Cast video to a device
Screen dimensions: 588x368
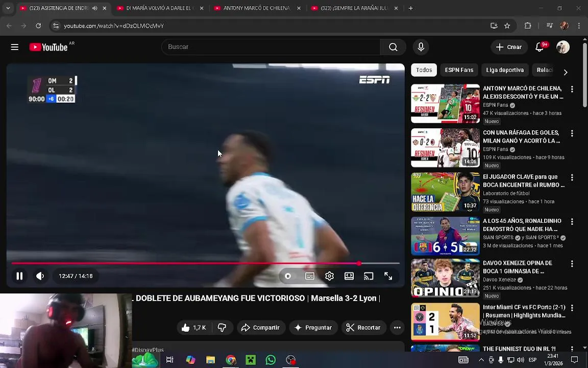coord(369,276)
